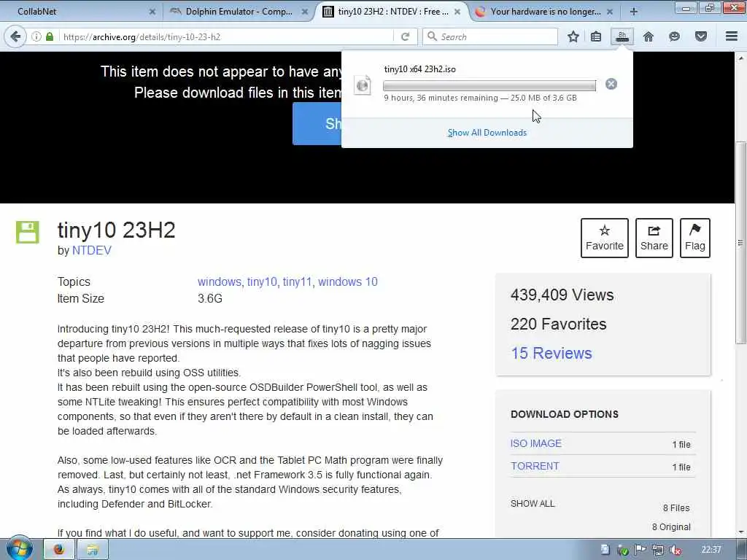Click the site information icon in address bar
The width and height of the screenshot is (747, 560).
point(36,36)
